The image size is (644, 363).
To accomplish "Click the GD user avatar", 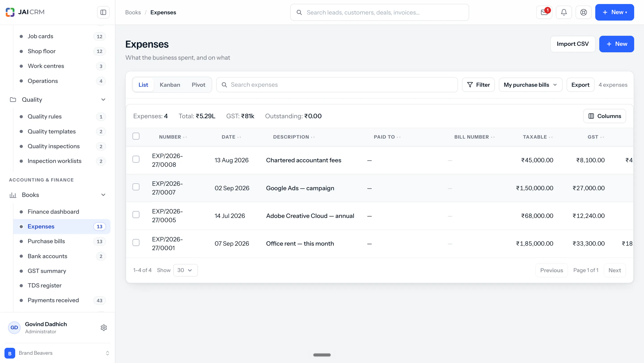I will click(x=14, y=327).
